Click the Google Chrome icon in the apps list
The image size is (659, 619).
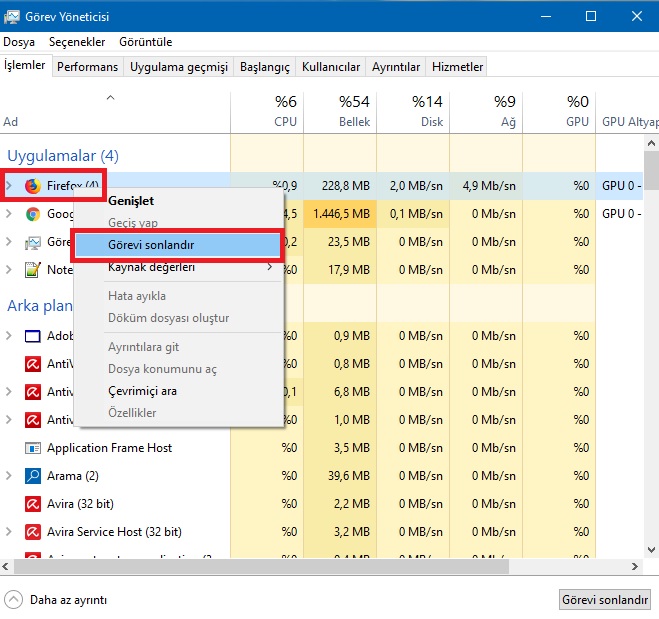33,214
